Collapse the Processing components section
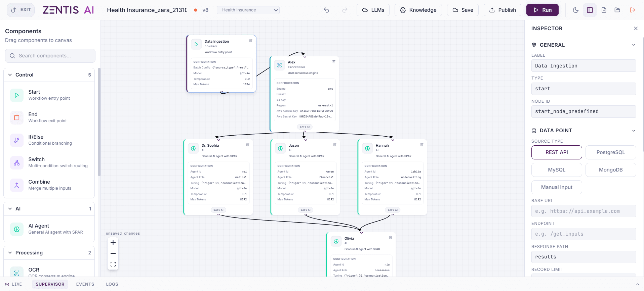Screen dimensions: 644x291 click(49, 253)
